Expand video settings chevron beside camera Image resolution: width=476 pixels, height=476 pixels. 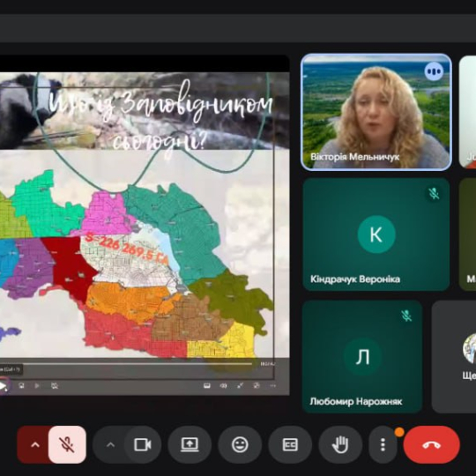(110, 445)
